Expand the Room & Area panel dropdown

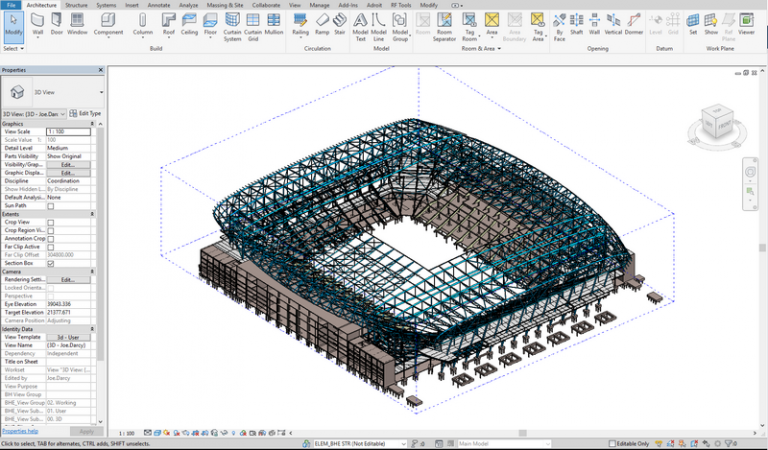pyautogui.click(x=481, y=48)
